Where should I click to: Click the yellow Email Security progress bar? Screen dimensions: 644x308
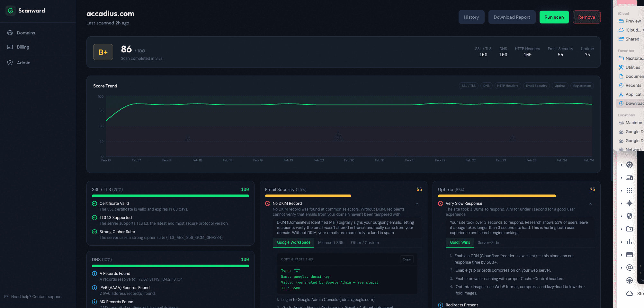[x=308, y=196]
